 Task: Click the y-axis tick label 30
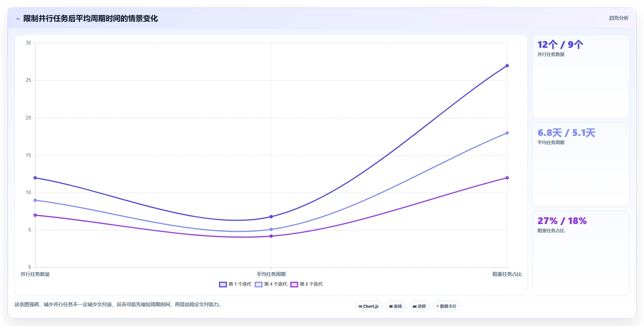[28, 43]
